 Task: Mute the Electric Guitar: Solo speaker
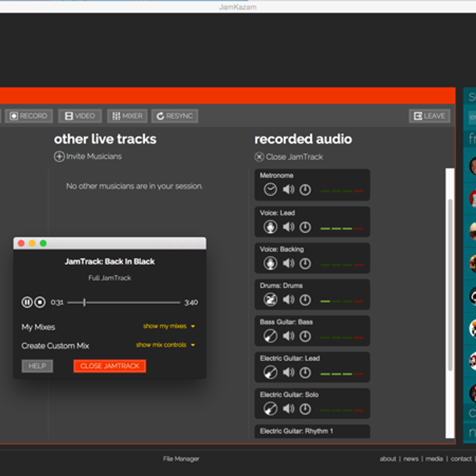(288, 409)
